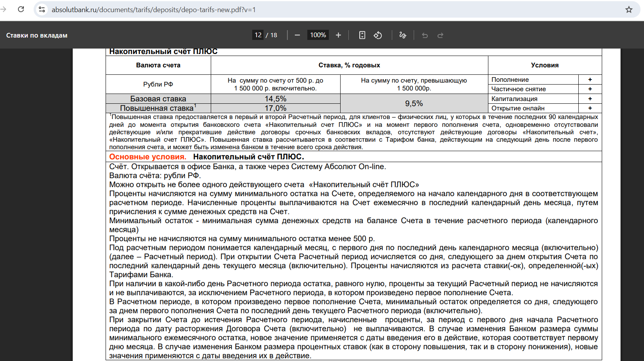Click the 'Рубли РФ' cell
Image resolution: width=644 pixels, height=361 pixels.
(x=158, y=84)
